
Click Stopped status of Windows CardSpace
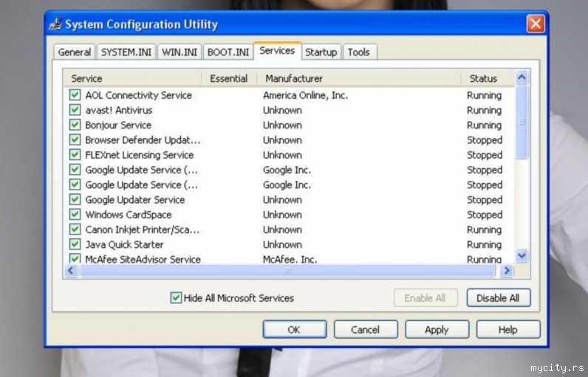[x=485, y=215]
